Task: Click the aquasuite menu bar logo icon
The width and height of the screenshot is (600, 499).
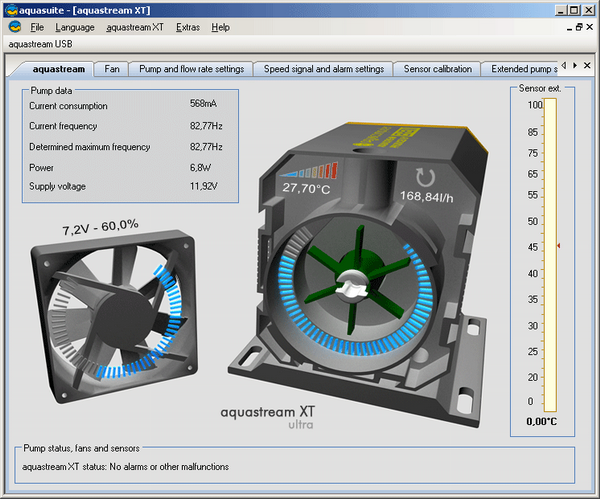Action: [x=15, y=27]
